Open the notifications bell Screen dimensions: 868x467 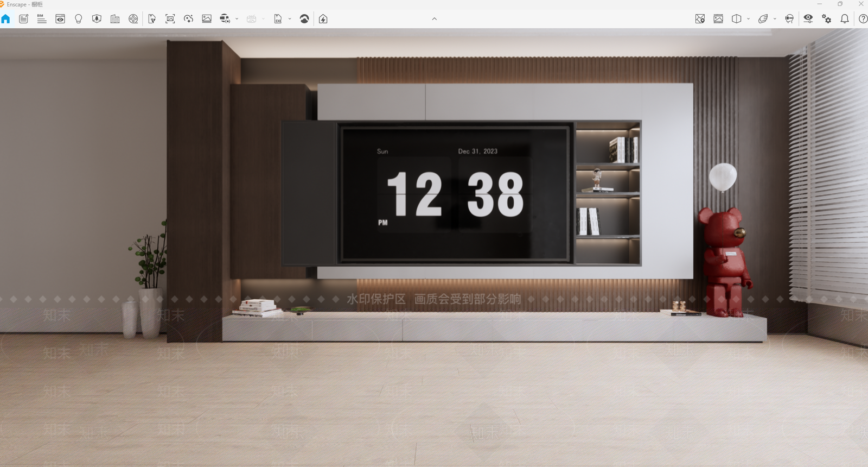tap(845, 19)
